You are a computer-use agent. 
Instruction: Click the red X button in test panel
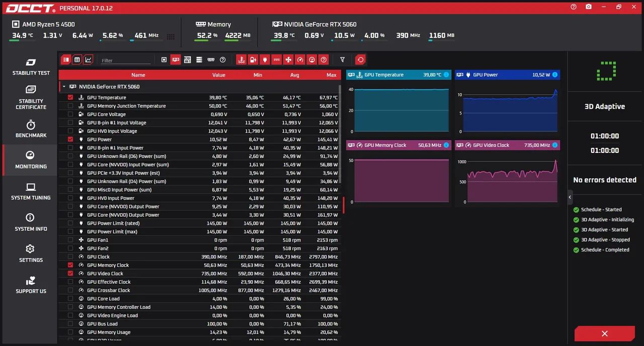[x=605, y=334]
